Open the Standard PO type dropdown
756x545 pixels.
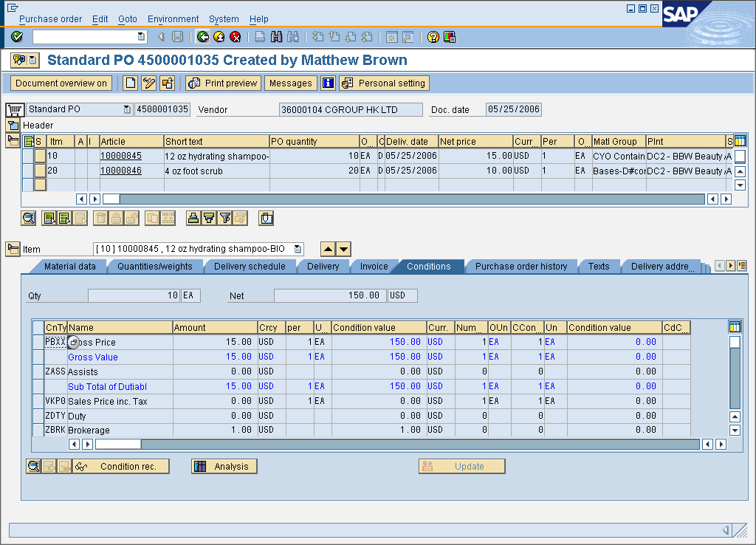(x=127, y=109)
